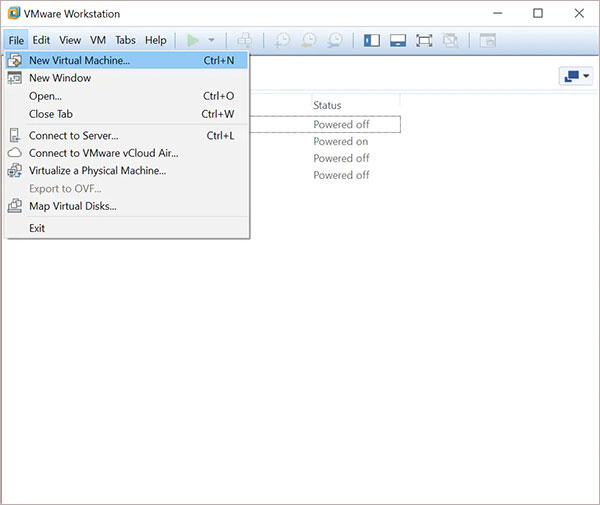Toggle the thumbnail bar view icon
Viewport: 600px width, 505px height.
tap(398, 40)
